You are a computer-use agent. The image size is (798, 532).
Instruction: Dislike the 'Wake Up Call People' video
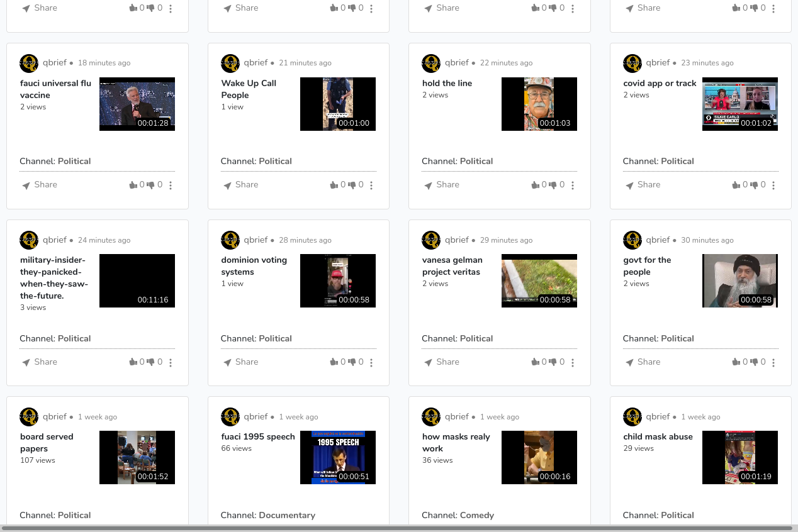[x=352, y=185]
